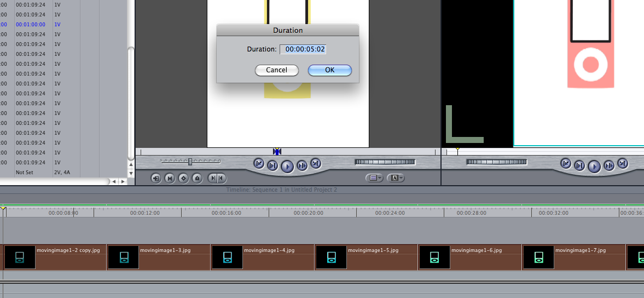Click the Mark In button in the Viewer
Screen dimensions: 644x298
click(213, 178)
